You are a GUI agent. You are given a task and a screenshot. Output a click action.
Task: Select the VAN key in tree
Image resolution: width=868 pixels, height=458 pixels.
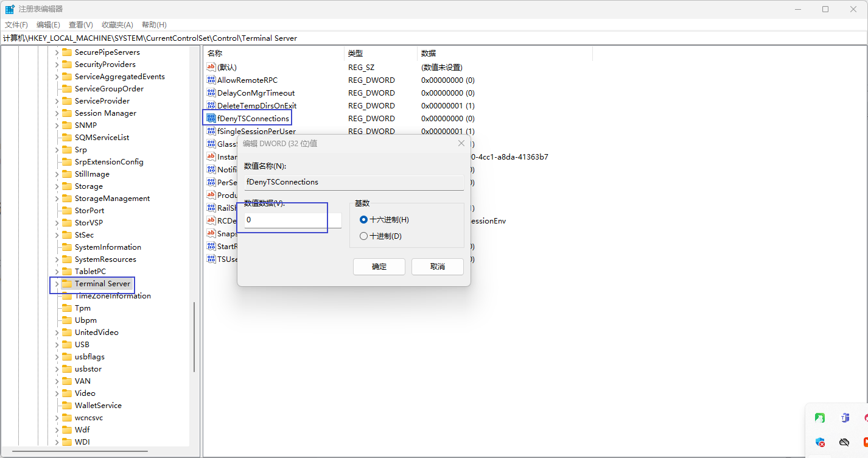(x=83, y=381)
